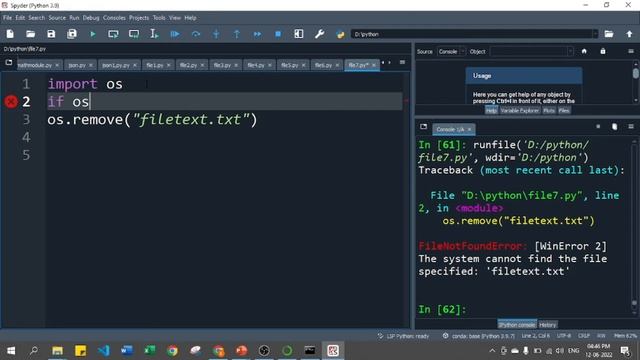Open Chrome from the taskbar
Viewport: 640px width, 360px height.
(x=172, y=351)
